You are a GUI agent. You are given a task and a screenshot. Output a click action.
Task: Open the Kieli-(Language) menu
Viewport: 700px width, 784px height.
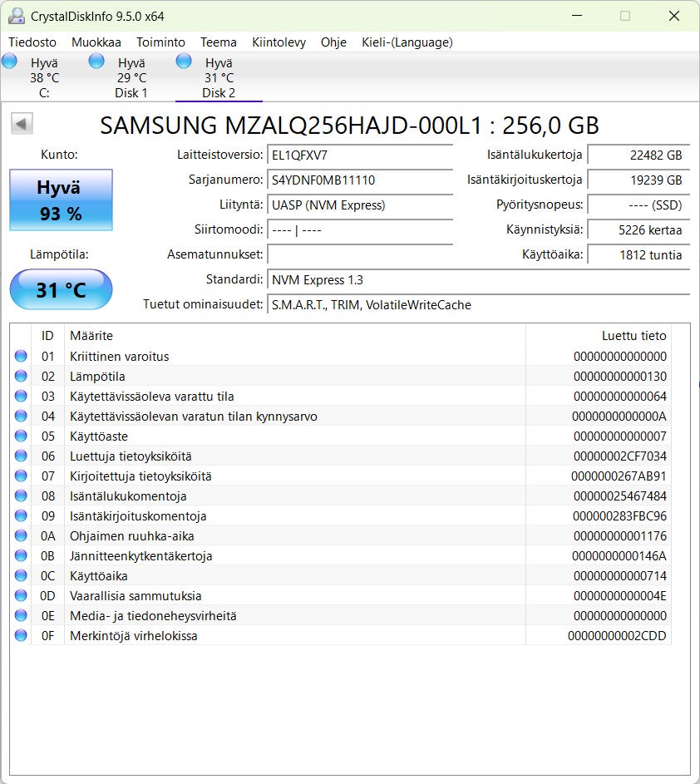[x=407, y=42]
